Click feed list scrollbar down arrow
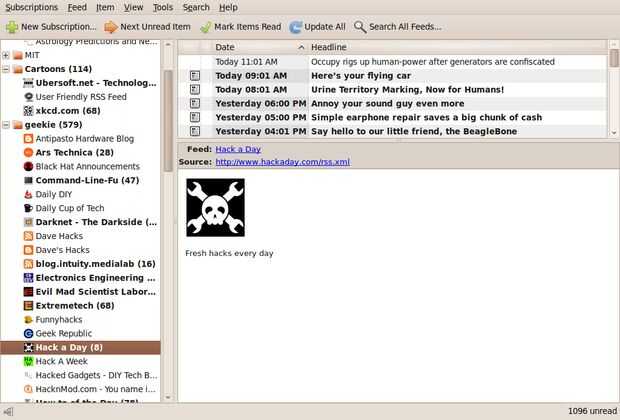 (x=168, y=397)
